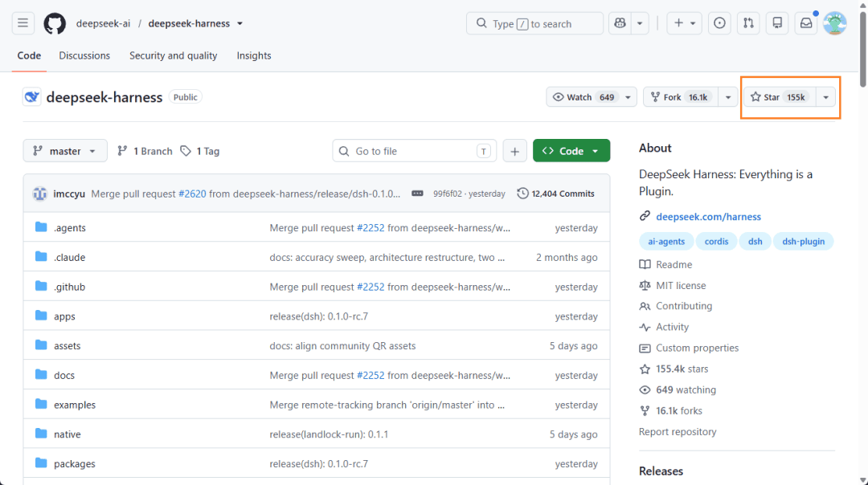Open the Insights tab
868x485 pixels.
[254, 56]
